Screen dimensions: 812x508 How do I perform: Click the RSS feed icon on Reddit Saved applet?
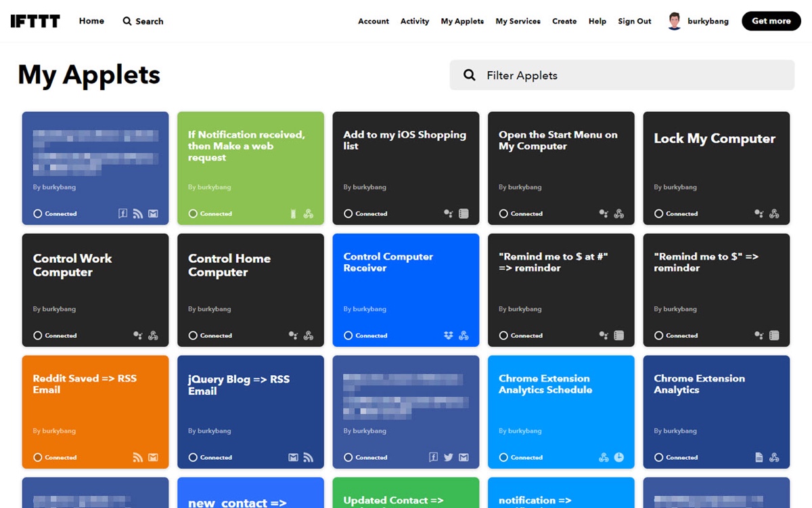(138, 457)
